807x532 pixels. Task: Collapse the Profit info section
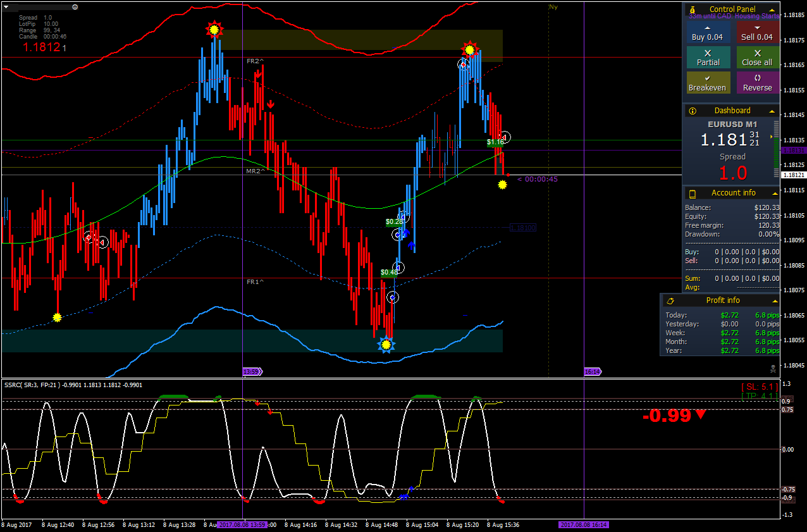pos(775,301)
